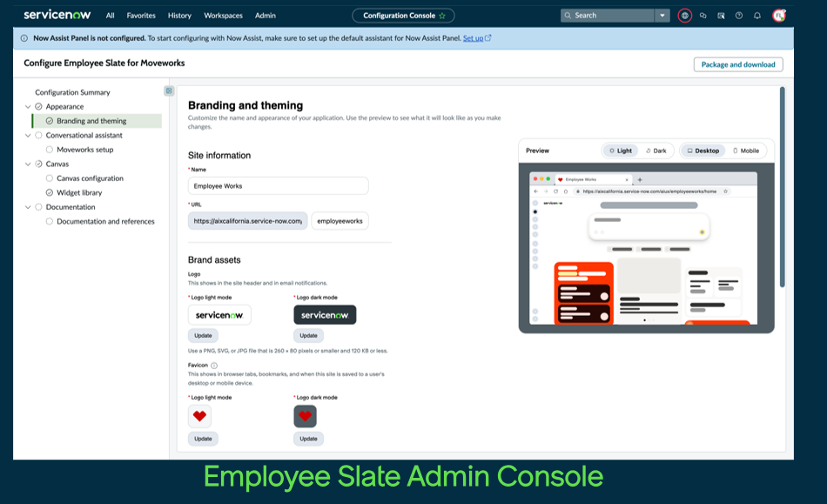Favorite Configuration Console with star icon

pyautogui.click(x=442, y=16)
